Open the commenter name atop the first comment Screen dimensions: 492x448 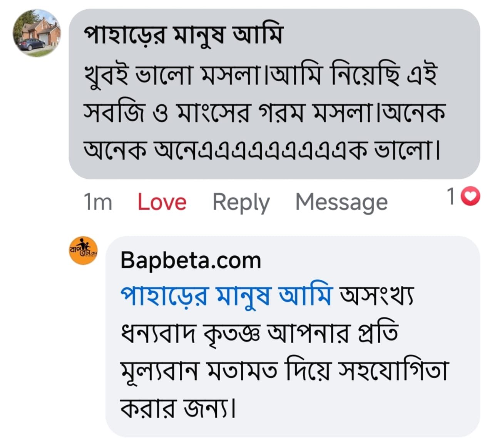click(x=183, y=35)
